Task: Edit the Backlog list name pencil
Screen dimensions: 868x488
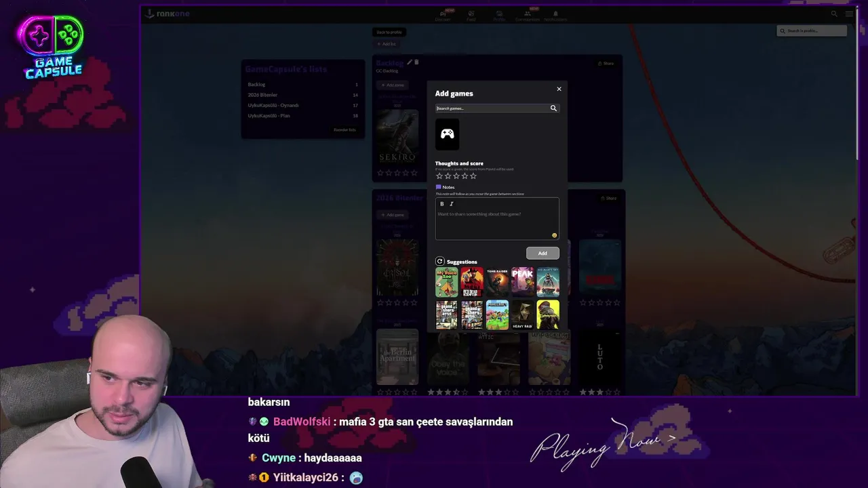Action: coord(410,62)
